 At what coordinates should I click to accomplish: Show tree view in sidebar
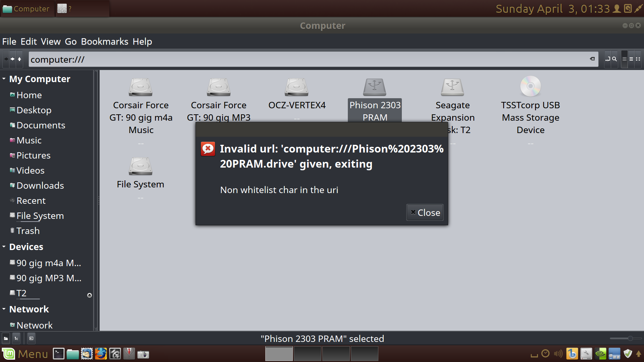click(16, 339)
